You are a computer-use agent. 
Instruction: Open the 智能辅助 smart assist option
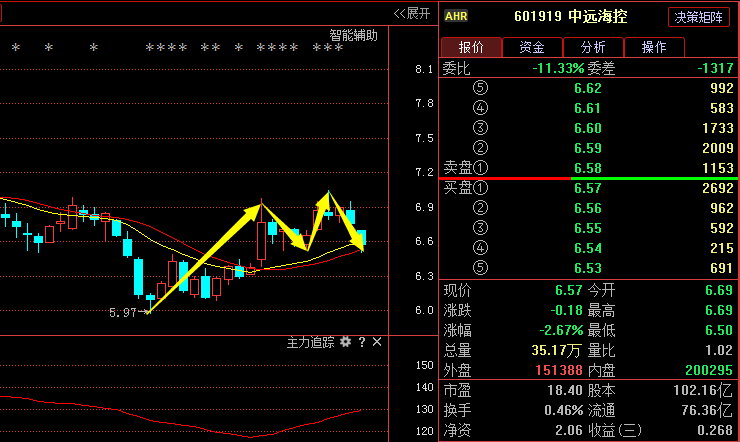tap(354, 35)
